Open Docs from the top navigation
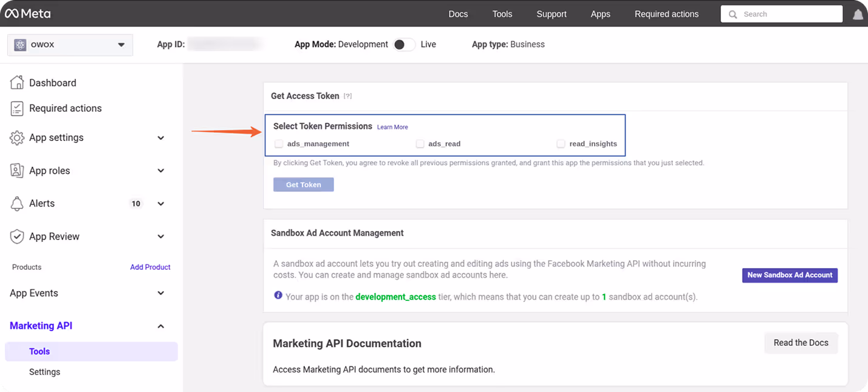Image resolution: width=868 pixels, height=392 pixels. pyautogui.click(x=458, y=13)
